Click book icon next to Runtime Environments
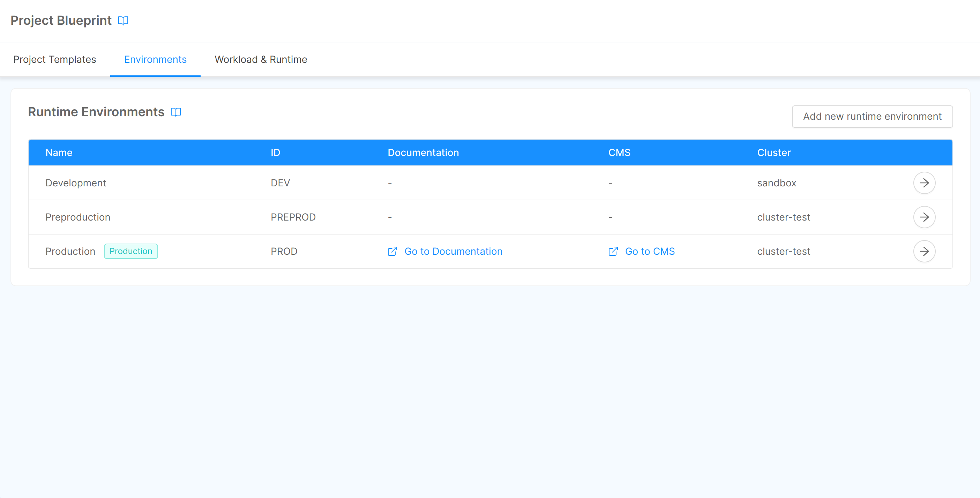Screen dimensions: 980x498 [176, 112]
